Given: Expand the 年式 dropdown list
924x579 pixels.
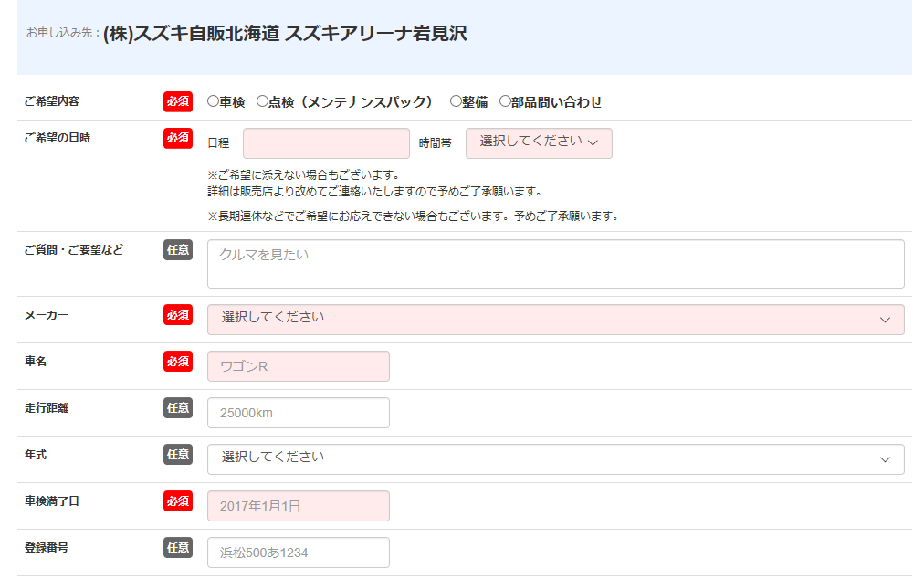Looking at the screenshot, I should click(556, 459).
